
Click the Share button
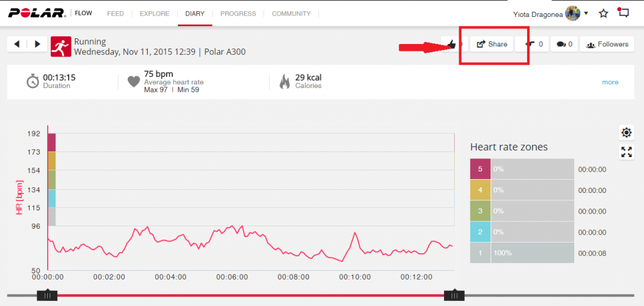(x=492, y=45)
